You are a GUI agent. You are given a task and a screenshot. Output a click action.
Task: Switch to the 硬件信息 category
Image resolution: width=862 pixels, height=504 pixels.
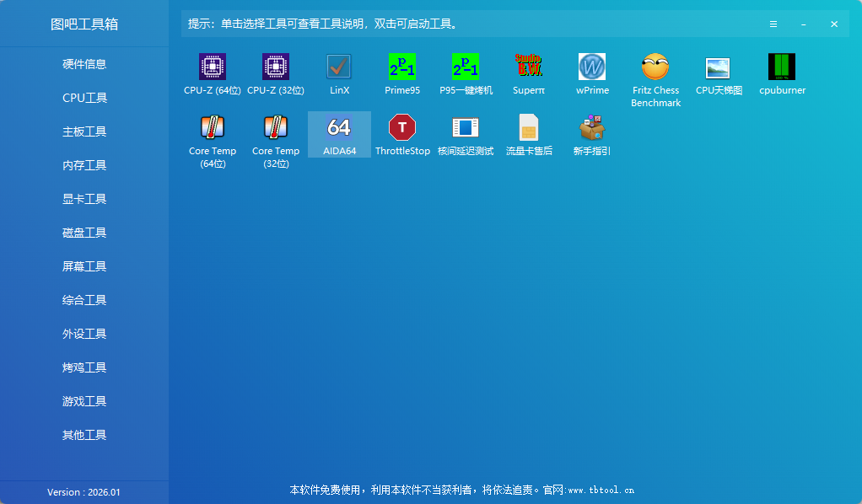(x=84, y=64)
